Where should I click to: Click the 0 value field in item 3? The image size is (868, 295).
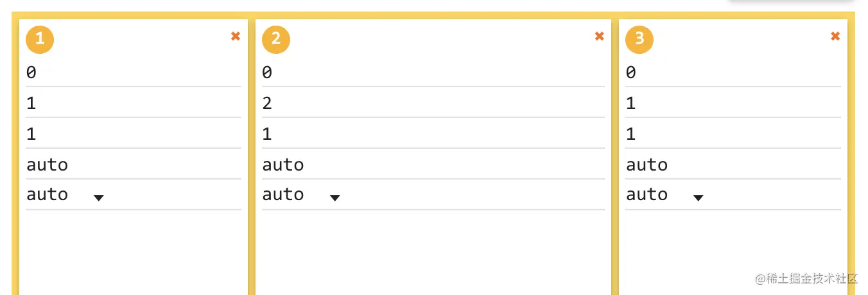click(733, 73)
